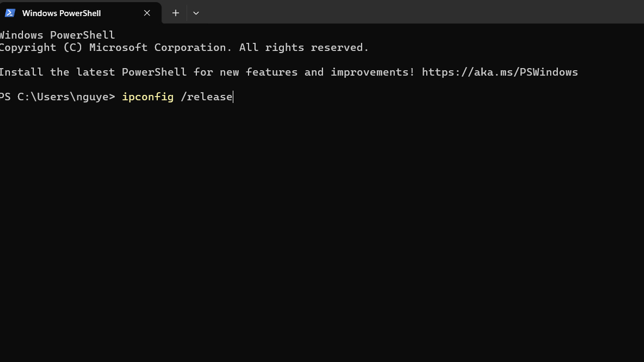Click the word features in the install message
This screenshot has width=644, height=362.
[272, 72]
